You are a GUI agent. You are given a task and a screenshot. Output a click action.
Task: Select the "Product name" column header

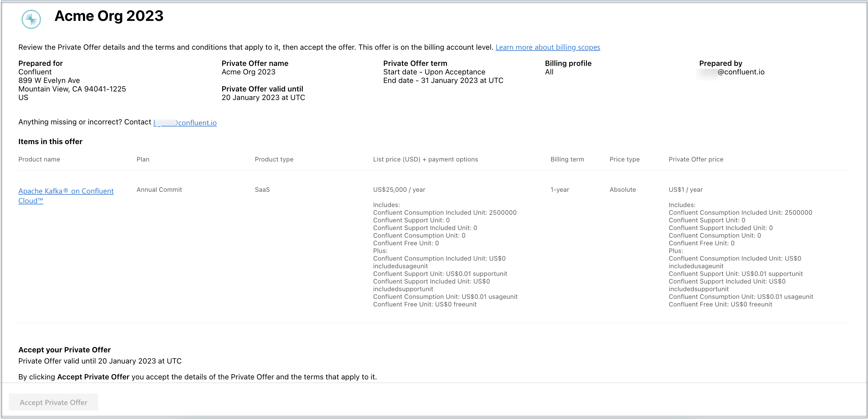point(39,159)
